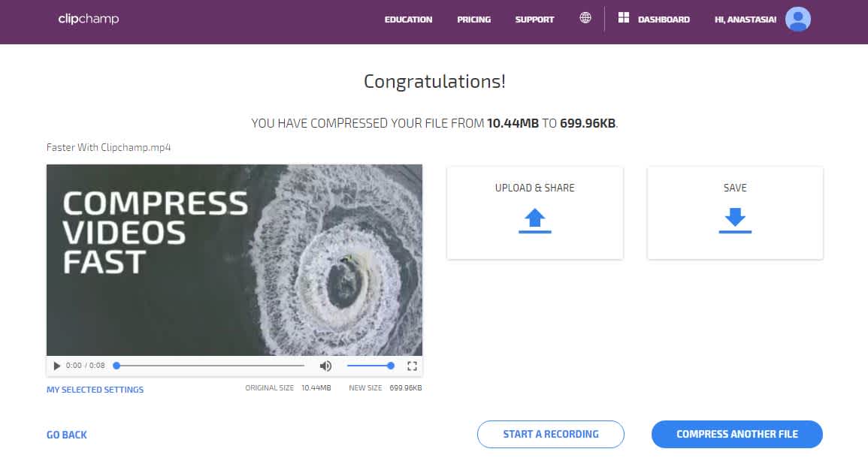Expand My Selected Settings
This screenshot has width=868, height=461.
(x=95, y=390)
